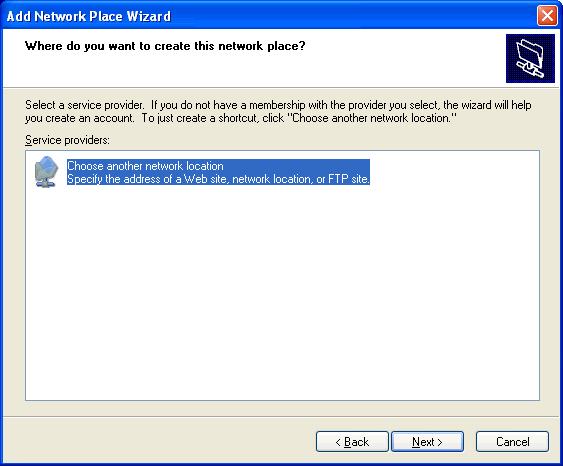
Task: Click the "Select a service provider" instruction text
Action: 84,105
